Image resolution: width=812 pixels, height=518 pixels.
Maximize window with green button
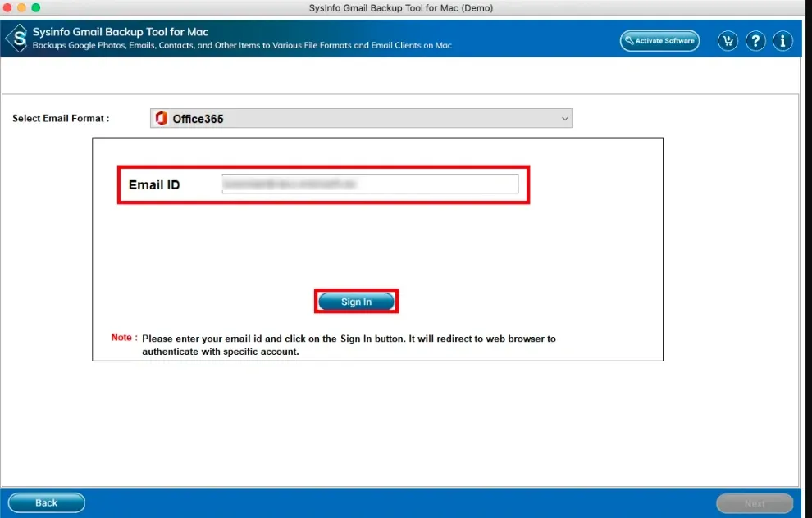coord(36,7)
